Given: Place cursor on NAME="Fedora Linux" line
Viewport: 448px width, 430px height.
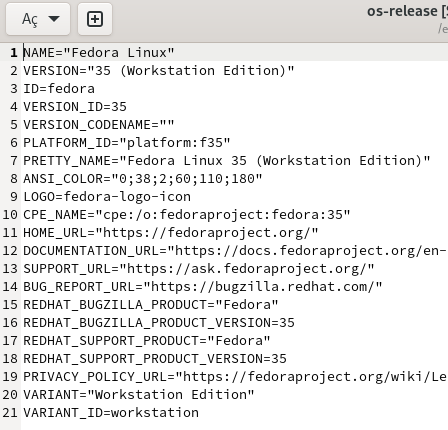Looking at the screenshot, I should pos(99,53).
